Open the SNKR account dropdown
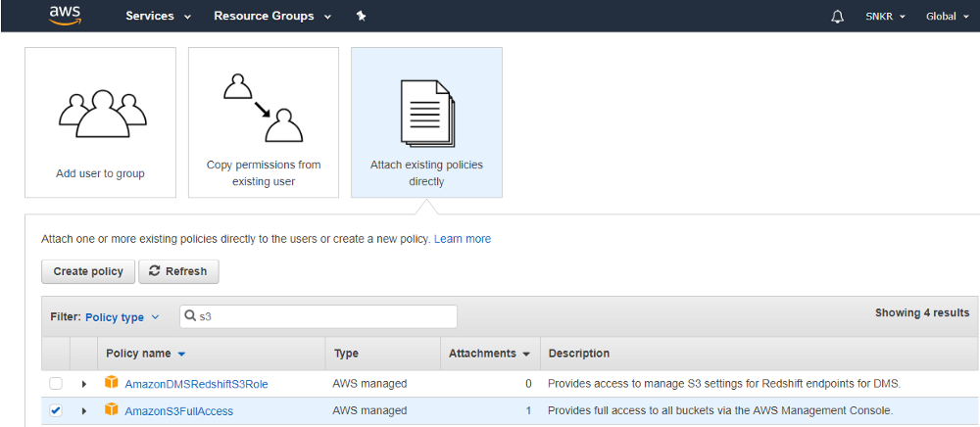Screen dimensions: 980x427 point(885,17)
